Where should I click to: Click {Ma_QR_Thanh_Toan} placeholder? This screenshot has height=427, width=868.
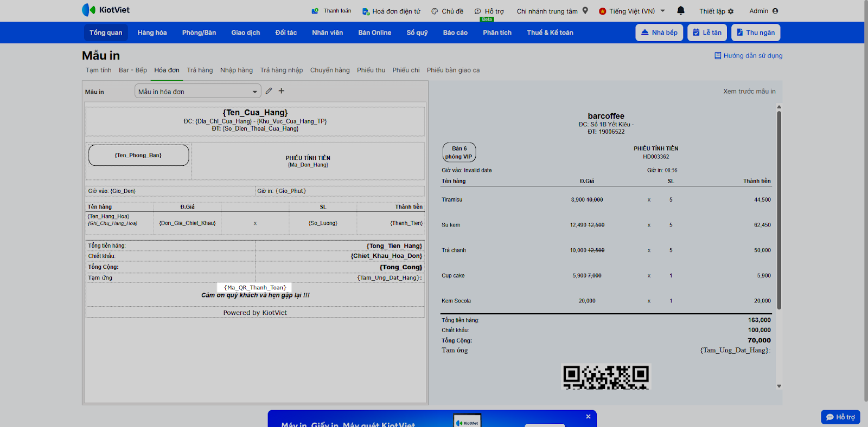(x=255, y=287)
